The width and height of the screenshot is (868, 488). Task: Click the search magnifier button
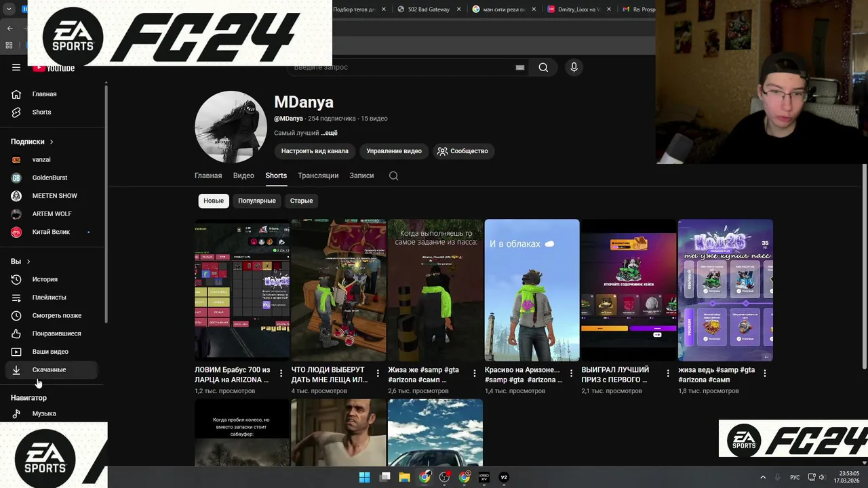coord(543,67)
